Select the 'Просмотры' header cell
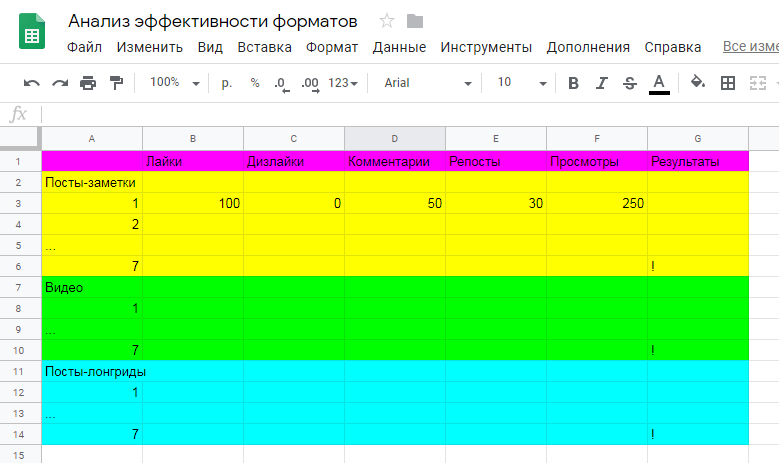 [597, 161]
